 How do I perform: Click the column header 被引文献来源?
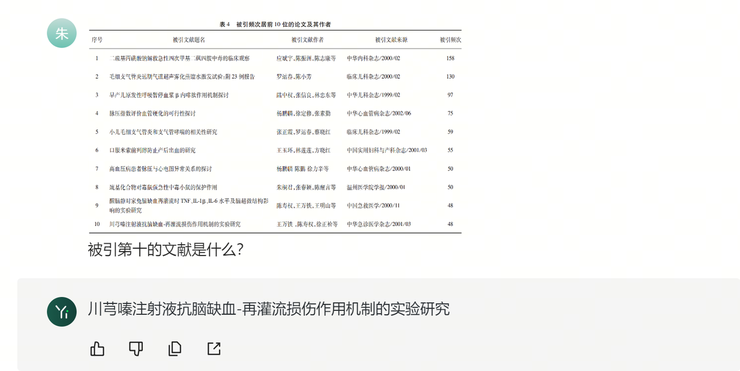[x=391, y=40]
